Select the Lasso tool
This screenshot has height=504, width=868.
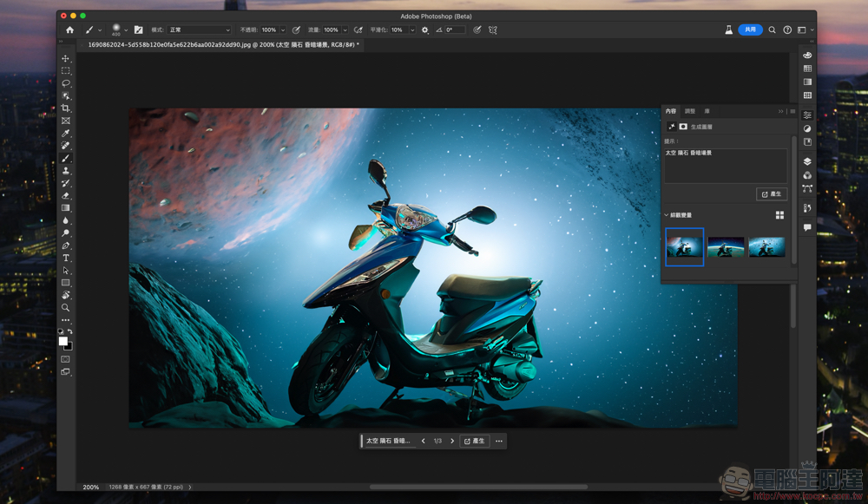tap(66, 83)
